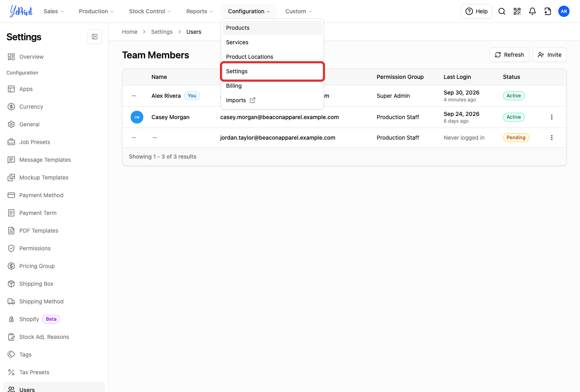Click the YoPrint logo
The image size is (580, 392).
click(x=21, y=11)
